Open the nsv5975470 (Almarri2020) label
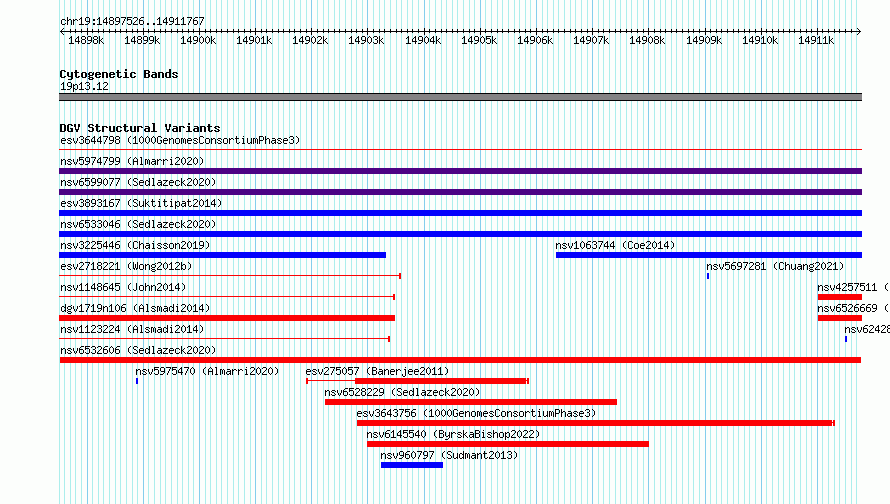The height and width of the screenshot is (504, 890). pos(207,371)
